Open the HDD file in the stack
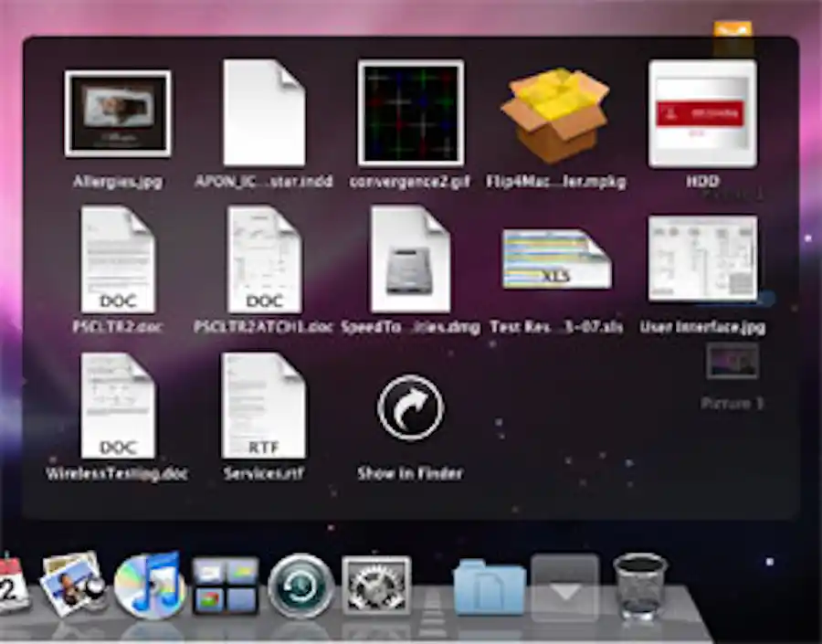822x644 pixels. pos(701,114)
